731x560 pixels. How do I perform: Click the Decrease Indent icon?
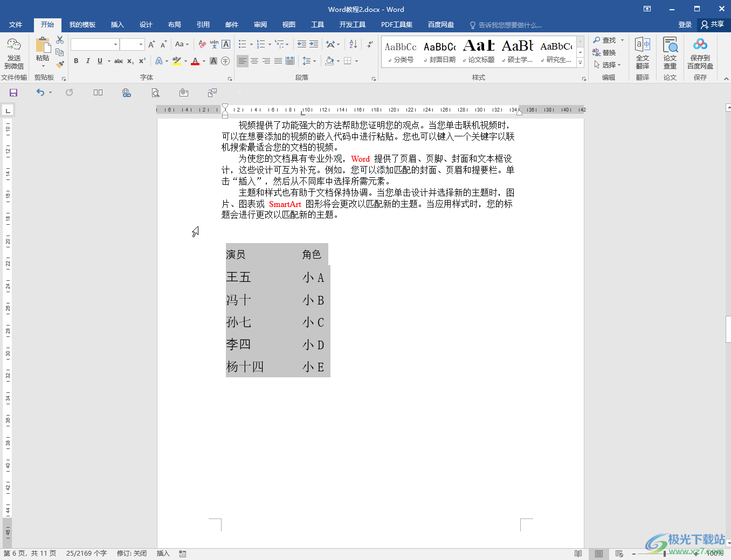pos(302,44)
